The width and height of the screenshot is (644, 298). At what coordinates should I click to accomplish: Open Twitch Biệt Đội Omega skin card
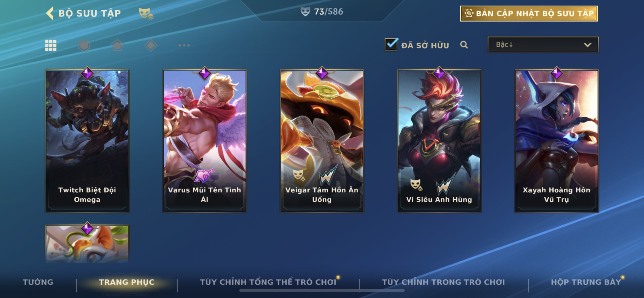(87, 141)
